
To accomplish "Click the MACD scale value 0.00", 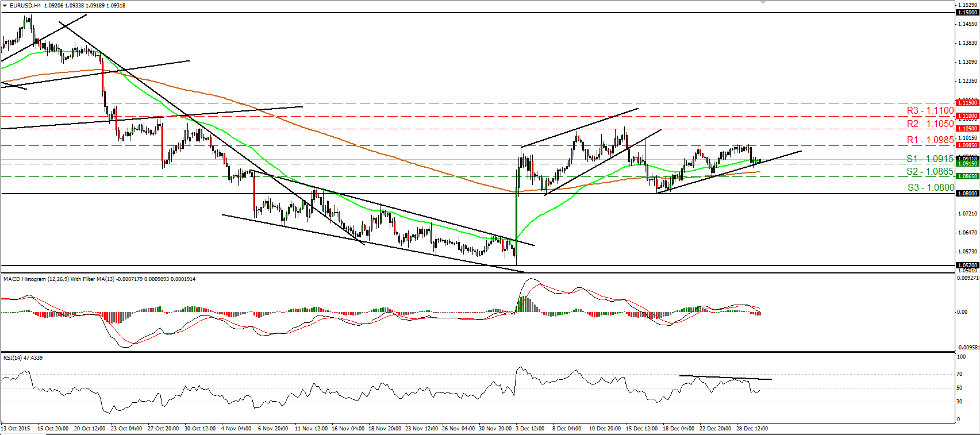I will click(x=961, y=312).
